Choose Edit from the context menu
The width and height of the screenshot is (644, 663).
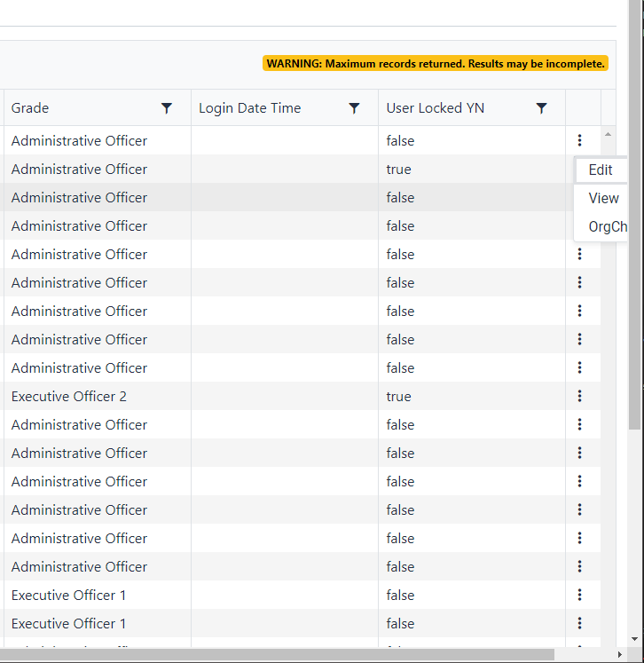[601, 170]
